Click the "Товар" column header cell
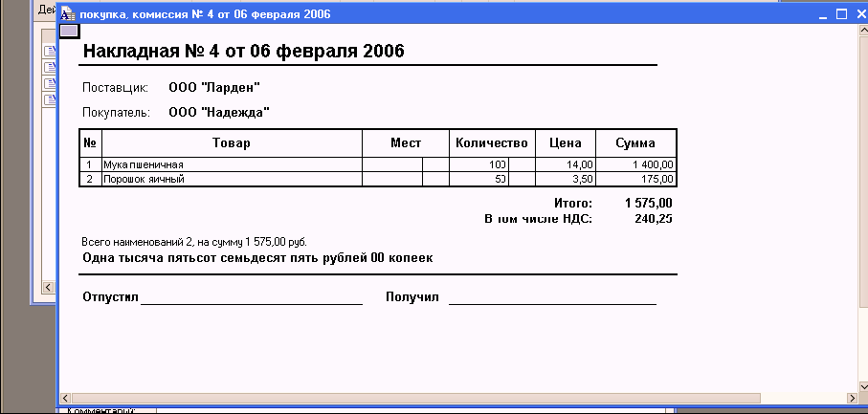This screenshot has width=868, height=414. point(232,143)
